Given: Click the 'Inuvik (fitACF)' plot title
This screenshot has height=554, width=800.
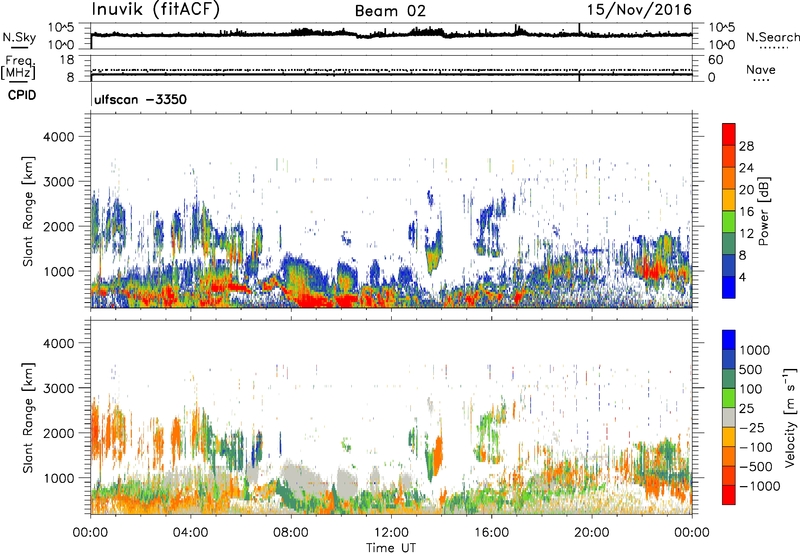Looking at the screenshot, I should pyautogui.click(x=156, y=10).
